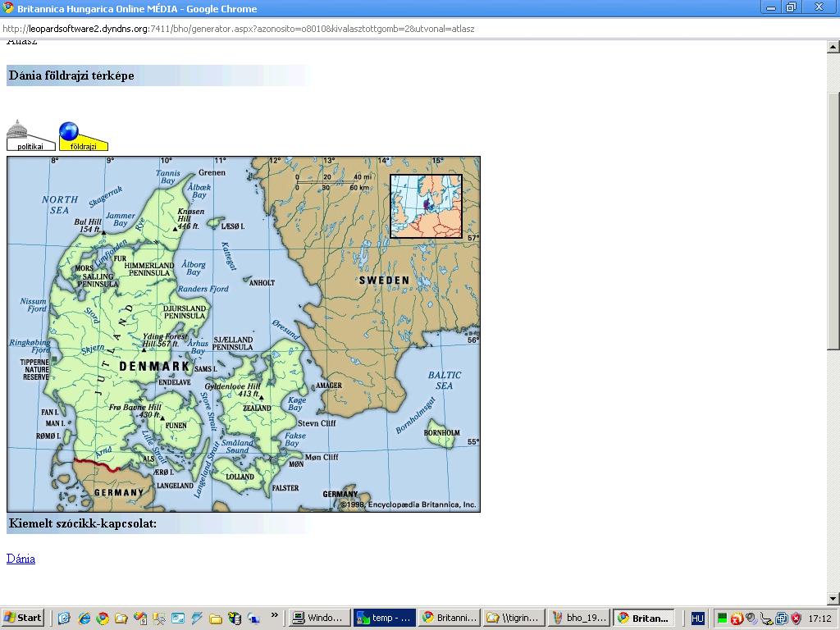
Task: Open the lightning bolt quick launch icon
Action: pyautogui.click(x=197, y=619)
